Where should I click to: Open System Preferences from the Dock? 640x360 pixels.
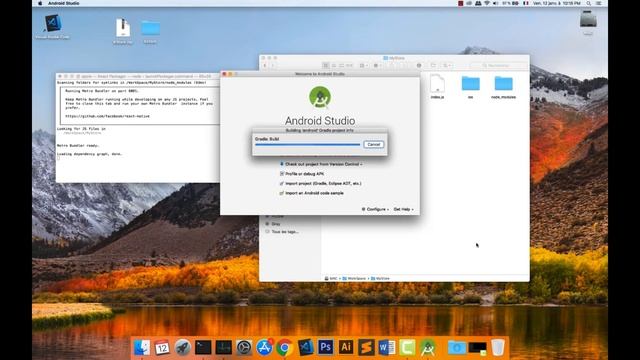244,347
